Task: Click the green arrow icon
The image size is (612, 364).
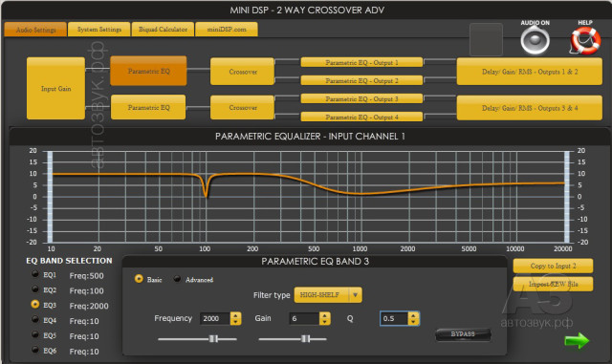Action: (577, 340)
